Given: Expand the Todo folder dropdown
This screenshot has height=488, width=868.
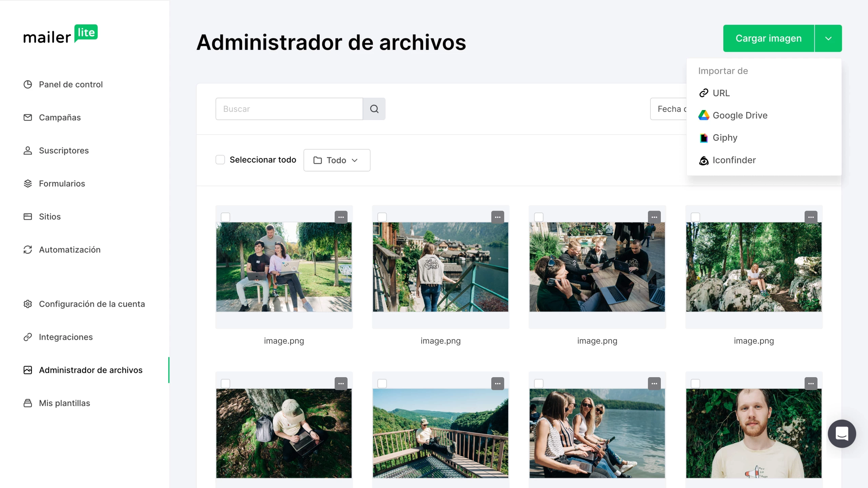Looking at the screenshot, I should (x=337, y=160).
